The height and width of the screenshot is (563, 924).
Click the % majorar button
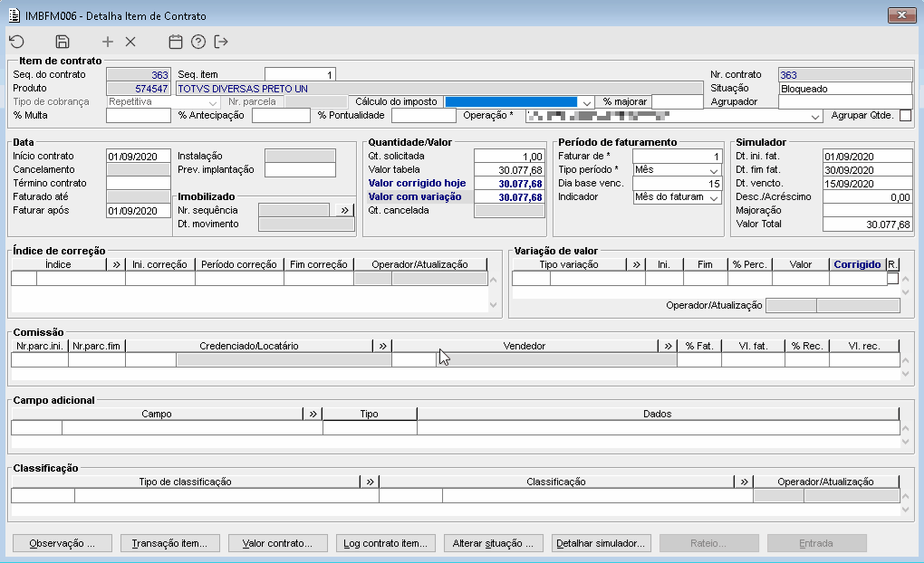624,101
